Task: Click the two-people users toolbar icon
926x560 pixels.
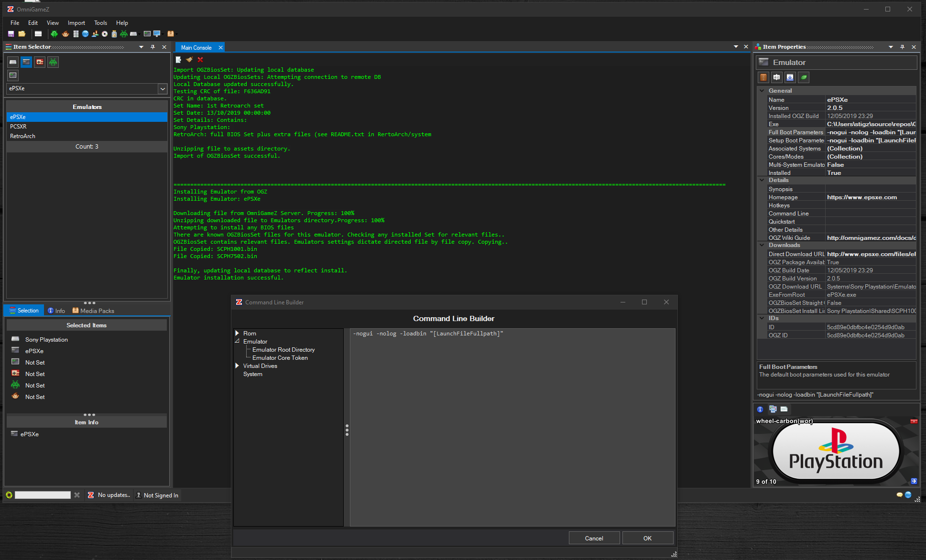Action: coord(95,34)
